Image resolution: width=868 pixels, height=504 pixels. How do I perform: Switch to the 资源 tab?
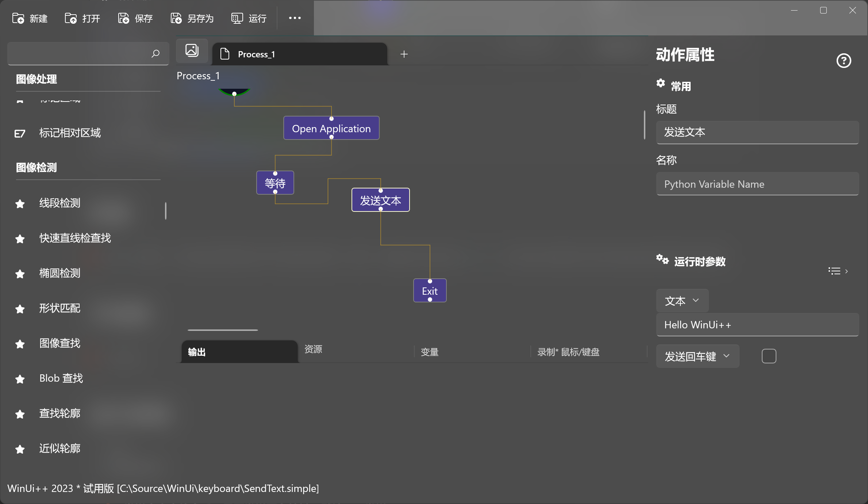pyautogui.click(x=313, y=349)
